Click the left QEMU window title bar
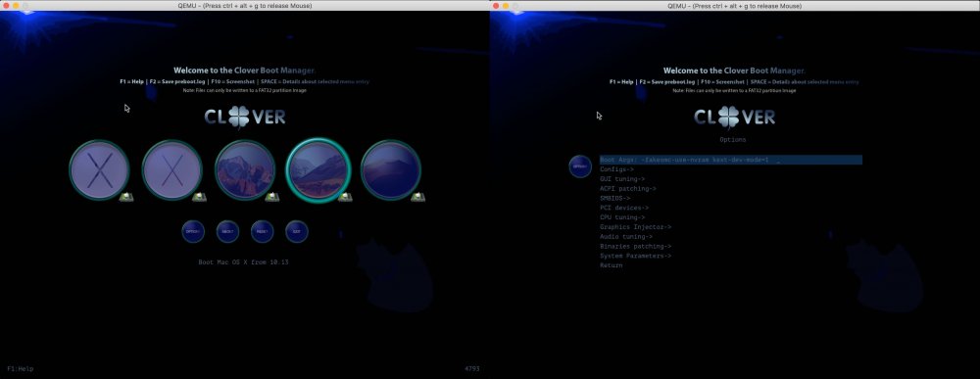 pos(245,6)
